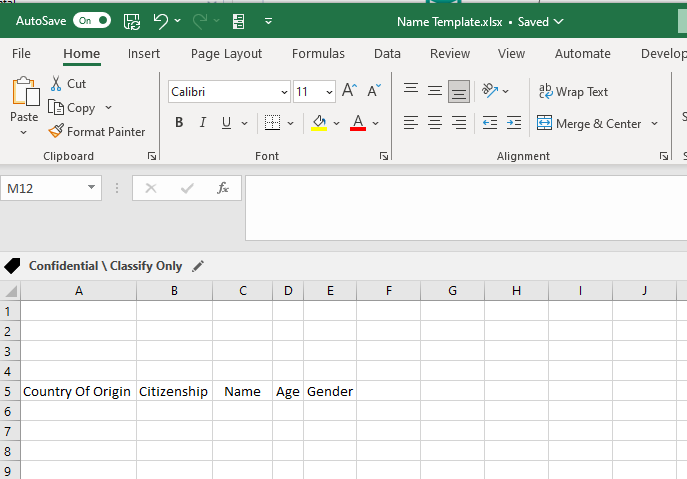Toggle Italic formatting
This screenshot has height=479, width=687.
click(x=202, y=123)
